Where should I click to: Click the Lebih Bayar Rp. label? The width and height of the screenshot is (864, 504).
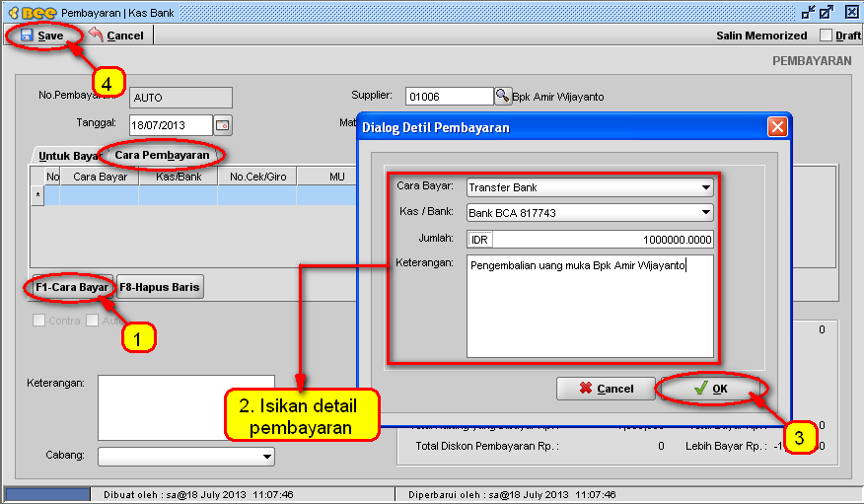click(726, 446)
